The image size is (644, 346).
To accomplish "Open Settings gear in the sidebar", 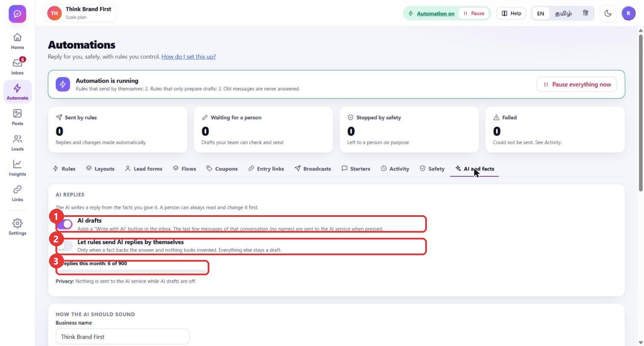I will (17, 227).
